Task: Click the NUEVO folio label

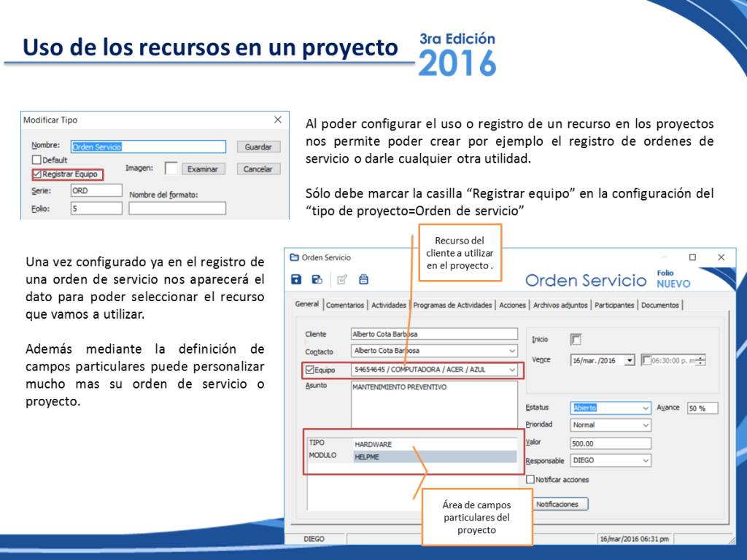Action: point(673,284)
